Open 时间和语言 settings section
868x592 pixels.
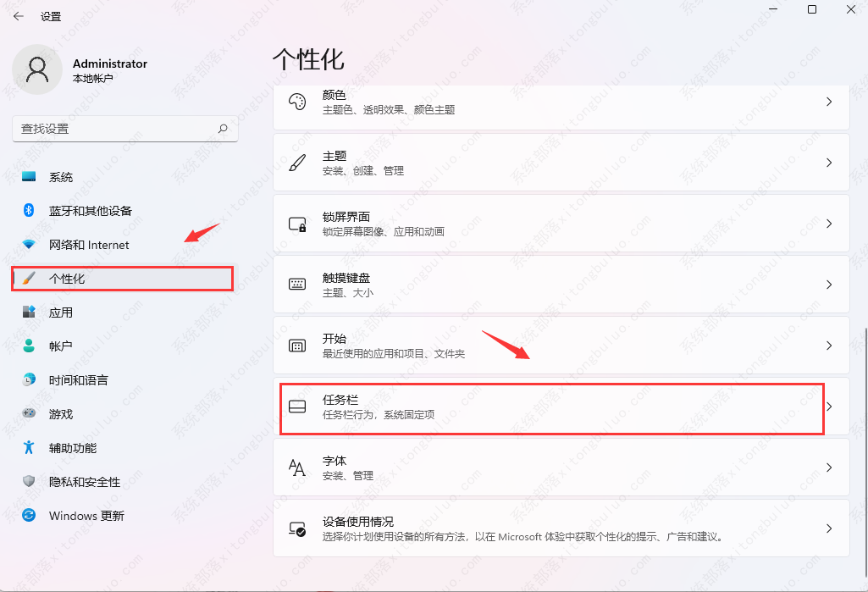tap(78, 380)
